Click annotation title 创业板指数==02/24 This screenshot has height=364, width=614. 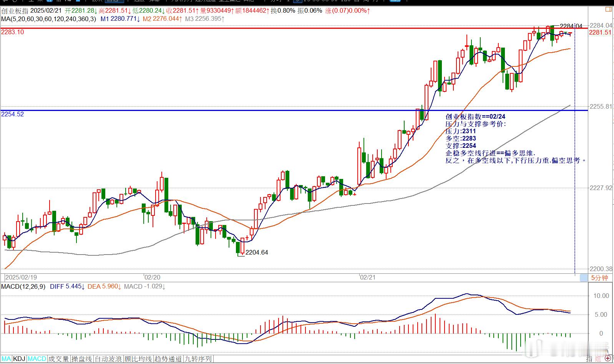click(x=475, y=116)
